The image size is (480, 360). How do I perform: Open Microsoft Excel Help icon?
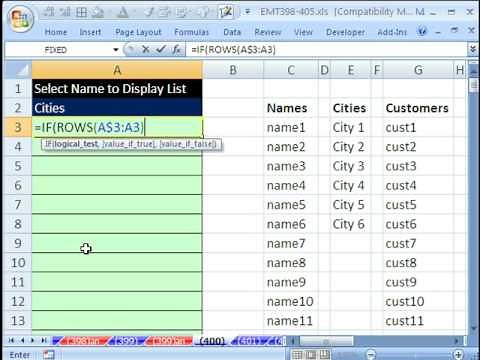(422, 32)
